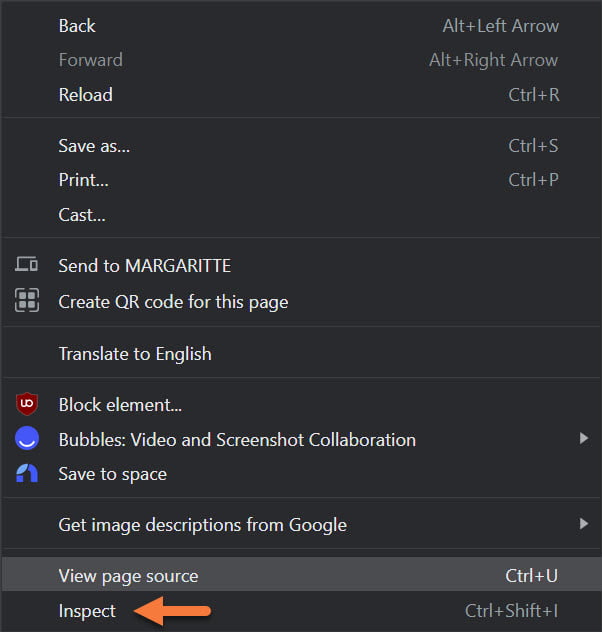Open View page source
The height and width of the screenshot is (632, 602).
tap(128, 576)
